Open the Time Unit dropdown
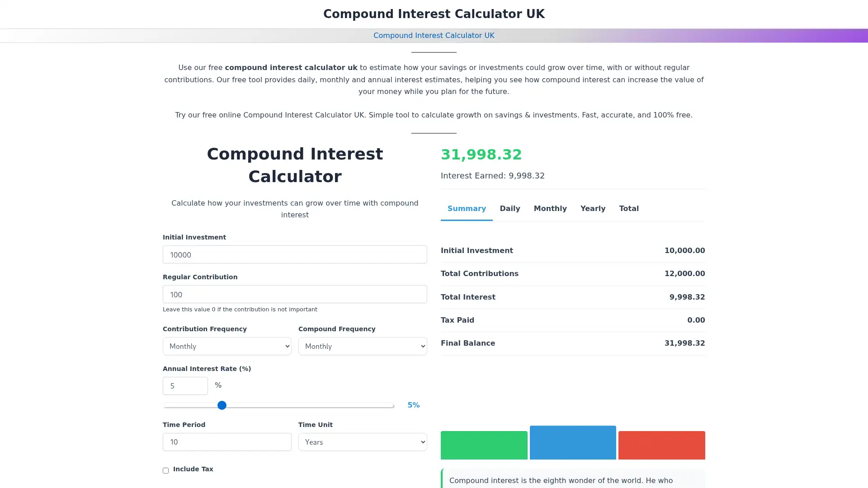Image resolution: width=868 pixels, height=488 pixels. coord(363,442)
